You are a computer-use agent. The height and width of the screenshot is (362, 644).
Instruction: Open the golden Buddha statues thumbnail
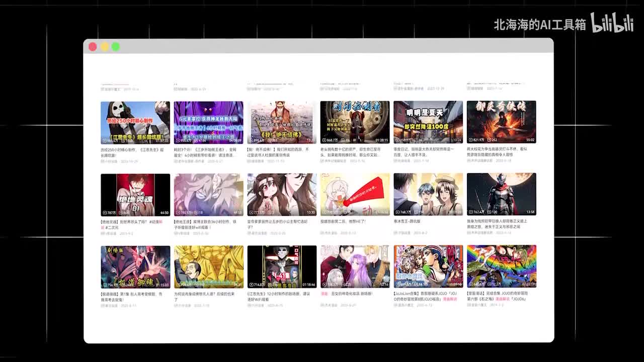[208, 266]
